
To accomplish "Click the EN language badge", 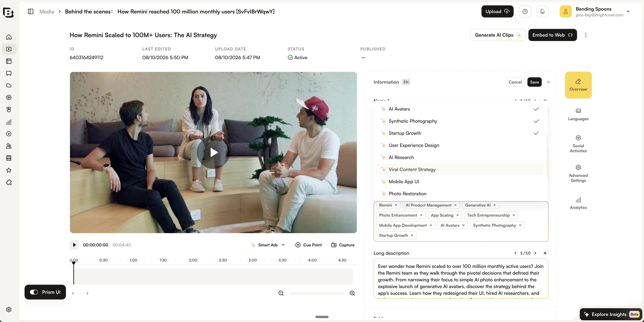I will 406,82.
